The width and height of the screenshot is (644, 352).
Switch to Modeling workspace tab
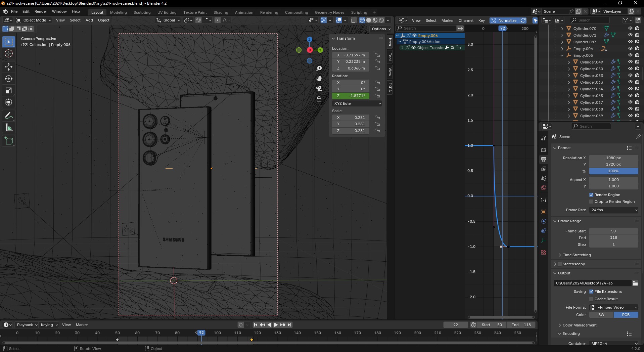click(x=119, y=12)
